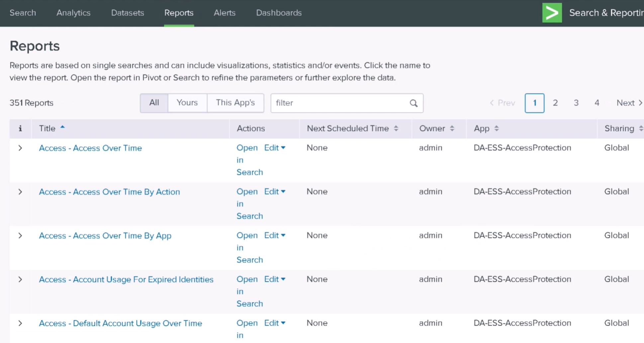This screenshot has height=343, width=644.
Task: Click Next to view the next page
Action: [629, 103]
